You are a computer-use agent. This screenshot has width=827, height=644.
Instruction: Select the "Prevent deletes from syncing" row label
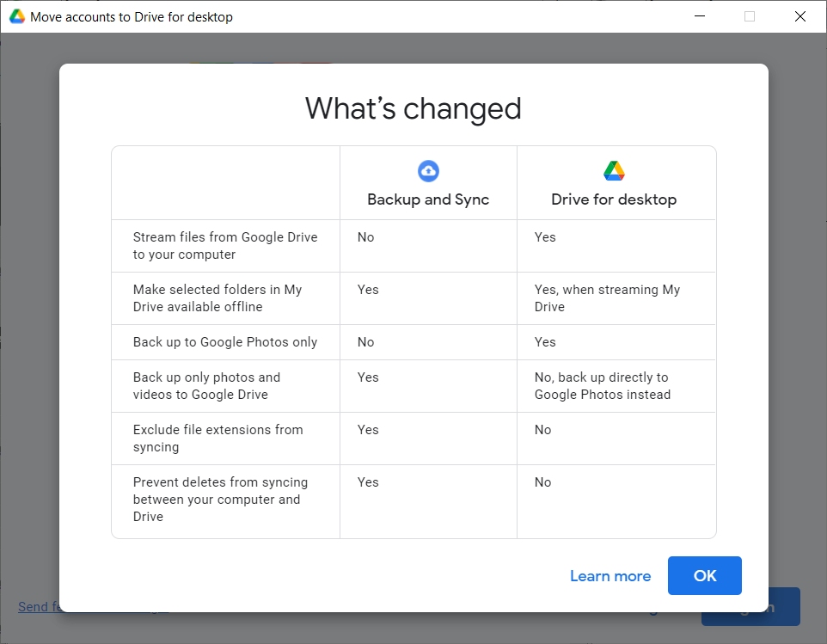tap(220, 499)
